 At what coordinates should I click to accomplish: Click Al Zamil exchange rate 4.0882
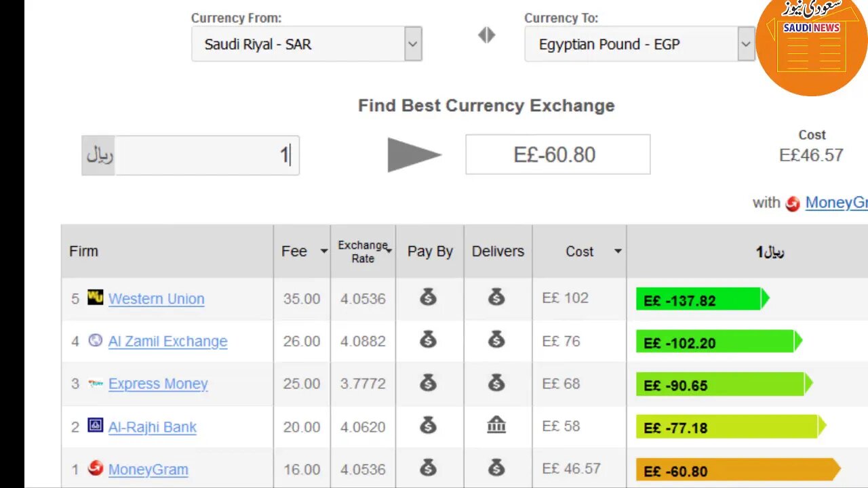pyautogui.click(x=363, y=342)
